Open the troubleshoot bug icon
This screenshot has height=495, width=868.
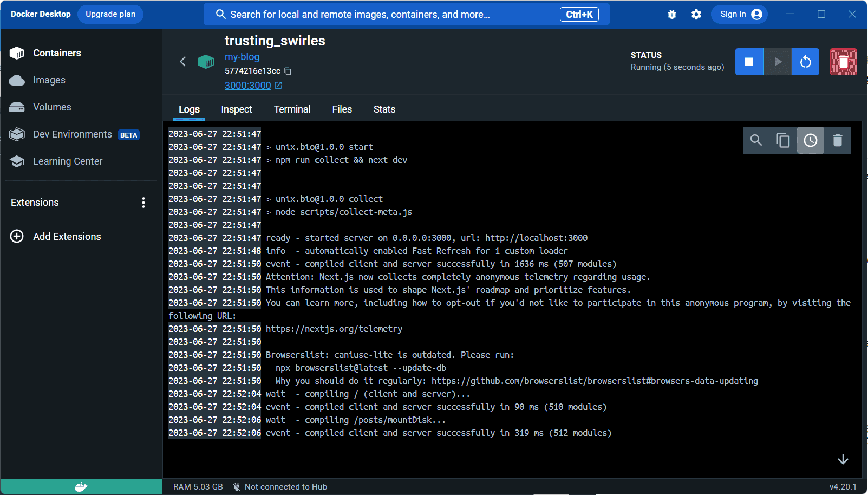(x=672, y=15)
